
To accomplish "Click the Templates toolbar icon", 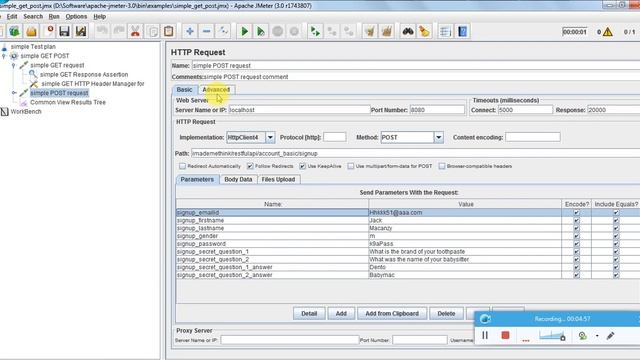I will 15,31.
